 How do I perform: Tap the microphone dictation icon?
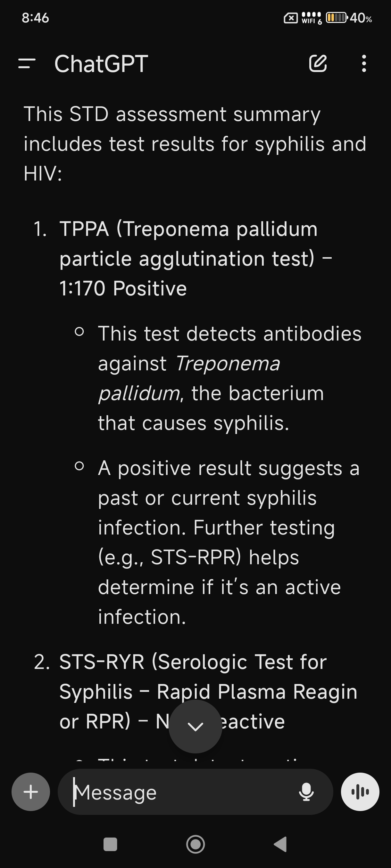point(306,792)
